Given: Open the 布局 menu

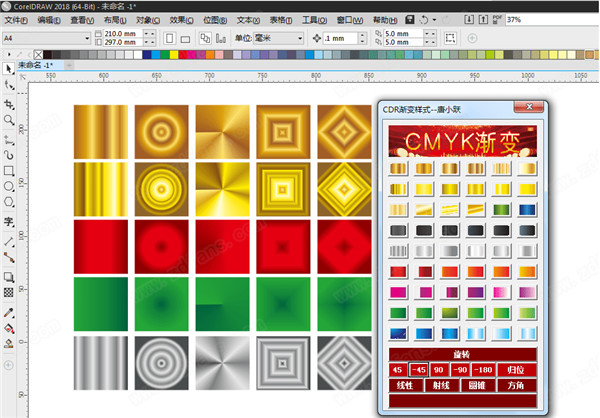Looking at the screenshot, I should pos(115,20).
